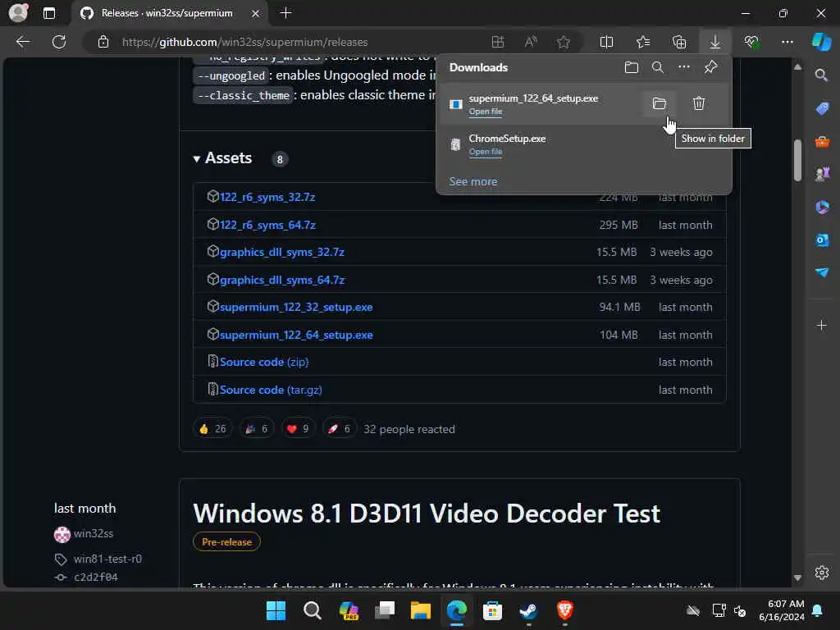Screen dimensions: 840x630
Task: Open commit c2d2f04 link
Action: pyautogui.click(x=96, y=577)
